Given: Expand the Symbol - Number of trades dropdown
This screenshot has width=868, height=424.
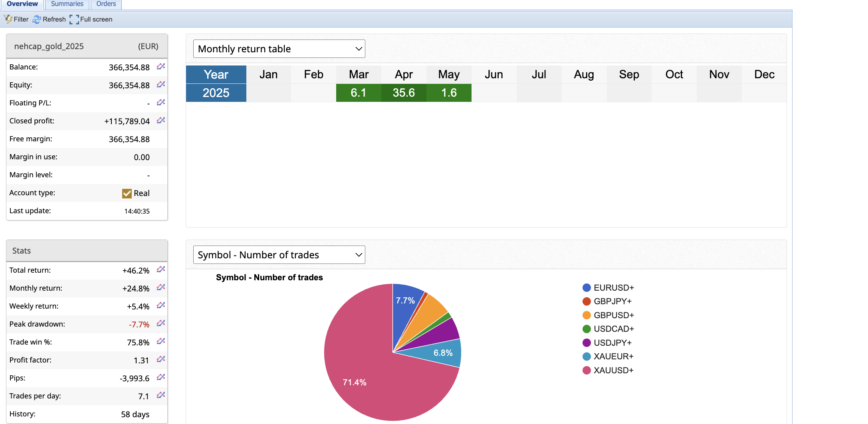Looking at the screenshot, I should (279, 255).
